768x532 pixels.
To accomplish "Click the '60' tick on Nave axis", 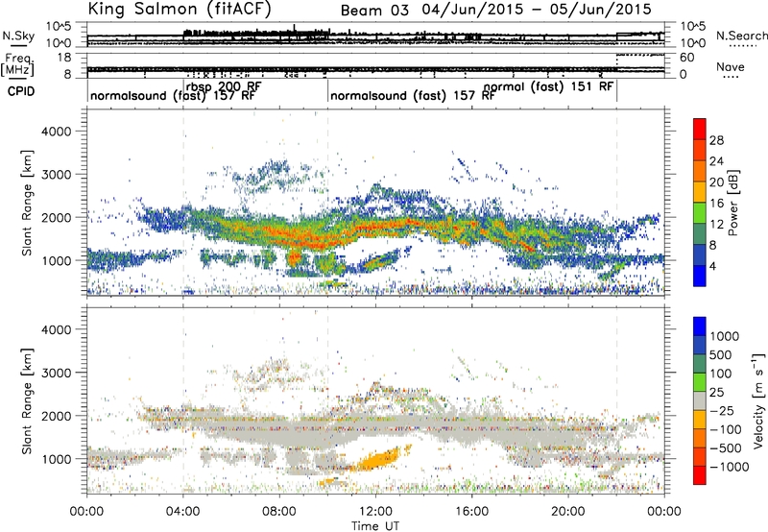I will [687, 58].
